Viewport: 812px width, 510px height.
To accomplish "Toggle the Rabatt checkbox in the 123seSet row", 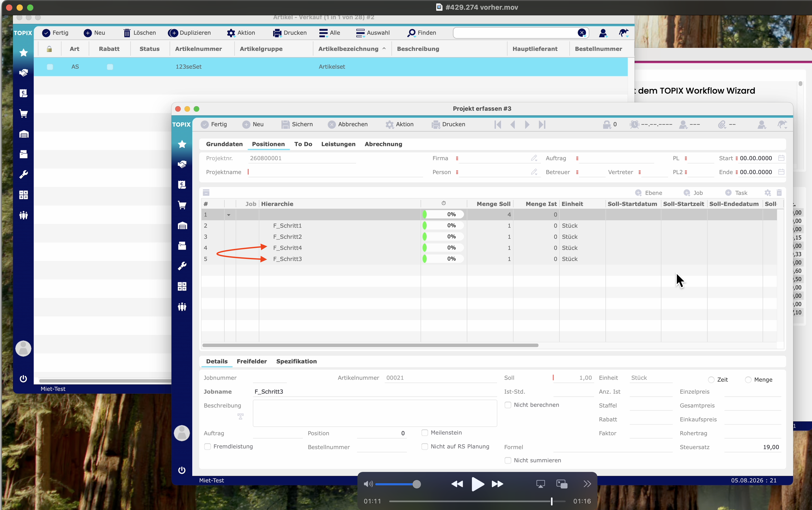I will (x=110, y=67).
